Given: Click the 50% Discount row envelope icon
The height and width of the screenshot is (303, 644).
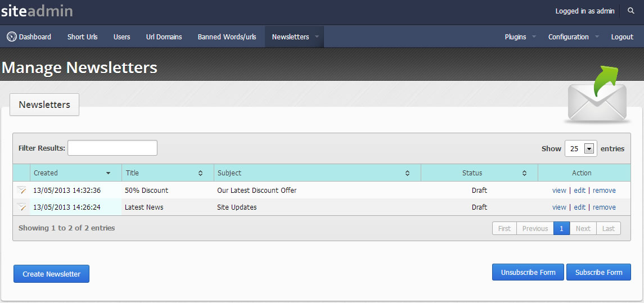Looking at the screenshot, I should (21, 191).
